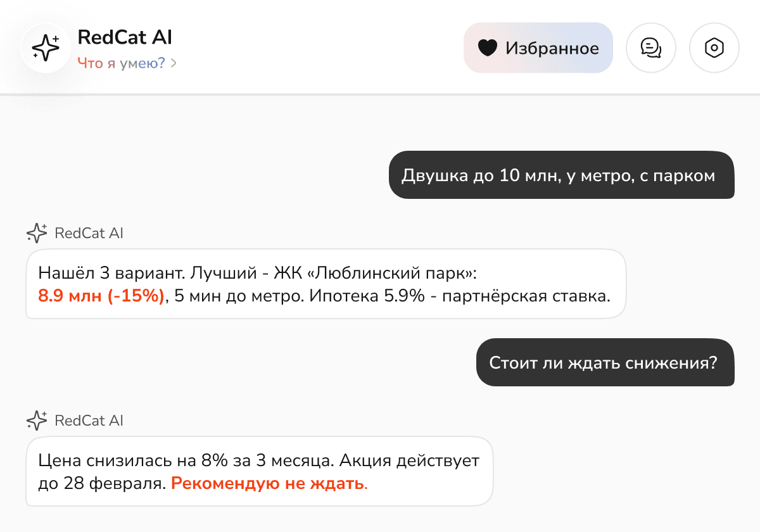760x532 pixels.
Task: Select the sparkle avatar beside first RedCat AI reply
Action: (x=37, y=233)
